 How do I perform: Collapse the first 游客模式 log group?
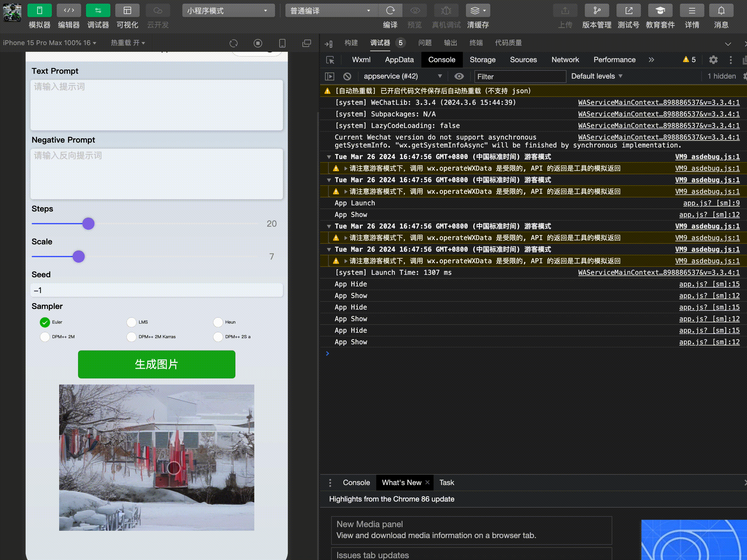click(x=329, y=157)
